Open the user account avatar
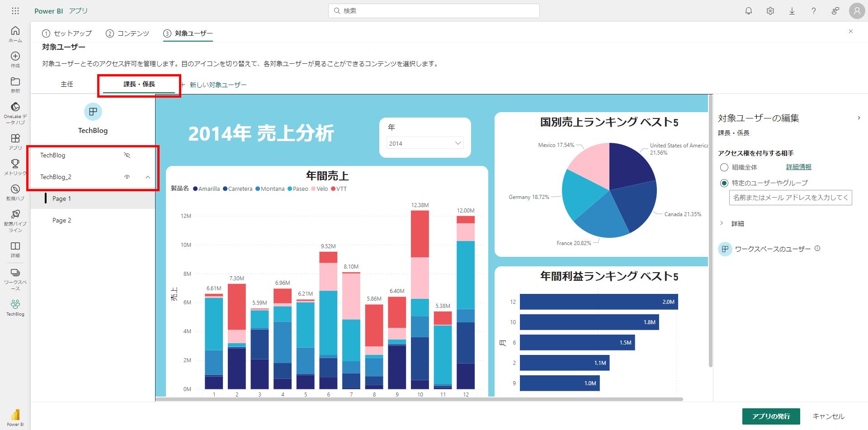The width and height of the screenshot is (868, 430). coord(857,11)
